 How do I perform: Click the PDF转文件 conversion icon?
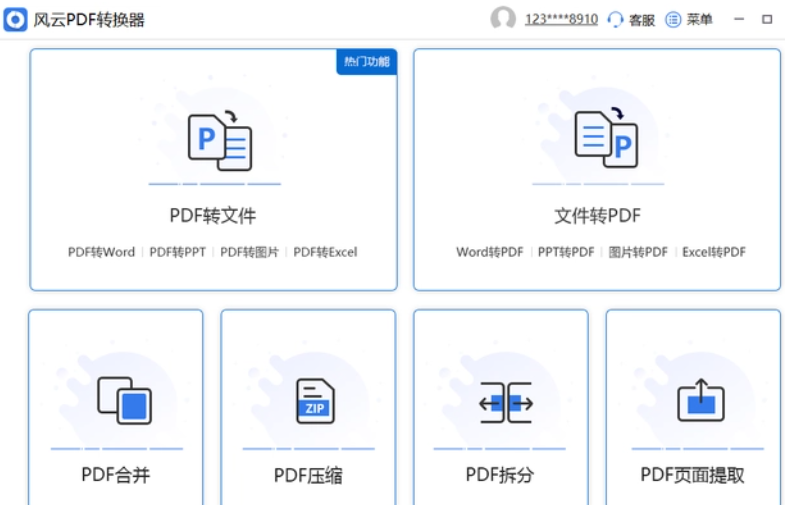[219, 140]
